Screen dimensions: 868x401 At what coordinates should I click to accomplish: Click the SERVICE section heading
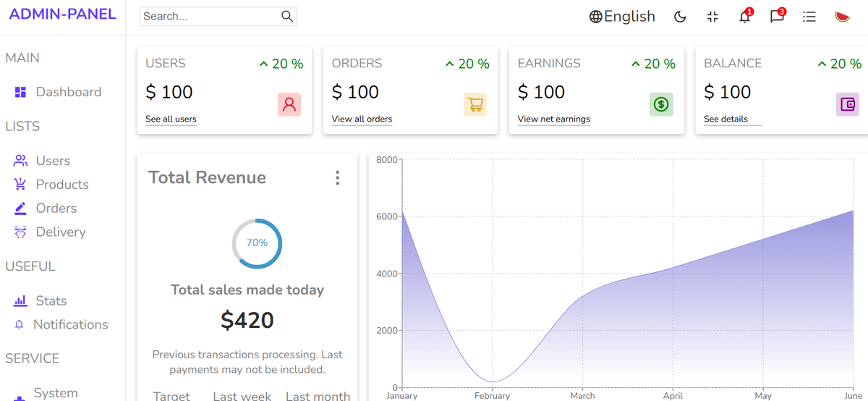tap(33, 359)
